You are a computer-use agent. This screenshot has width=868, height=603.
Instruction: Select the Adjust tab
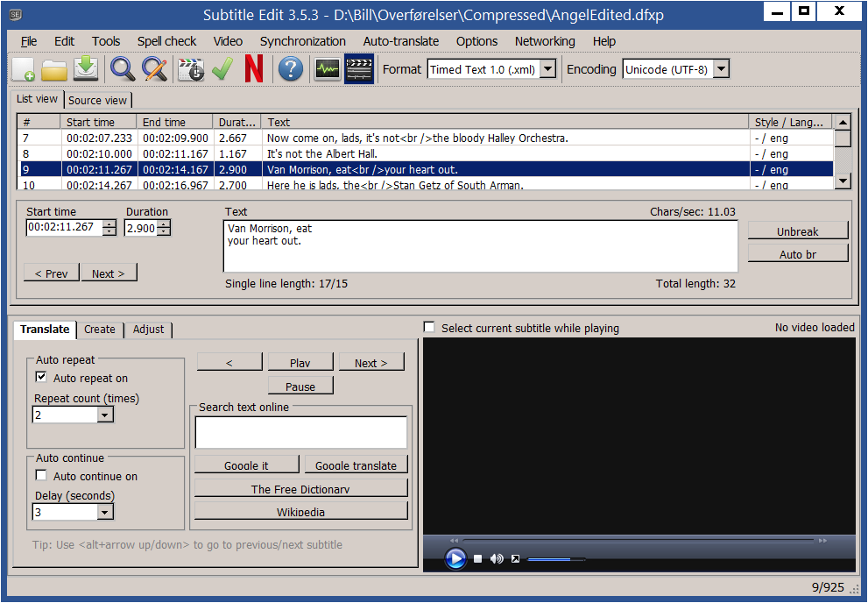148,330
